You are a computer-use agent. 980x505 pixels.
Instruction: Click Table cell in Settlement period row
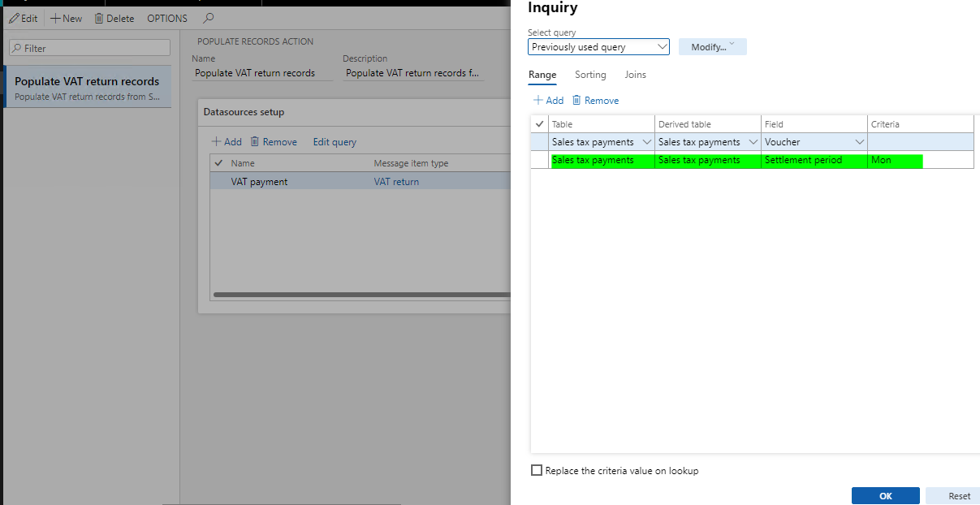coord(602,161)
